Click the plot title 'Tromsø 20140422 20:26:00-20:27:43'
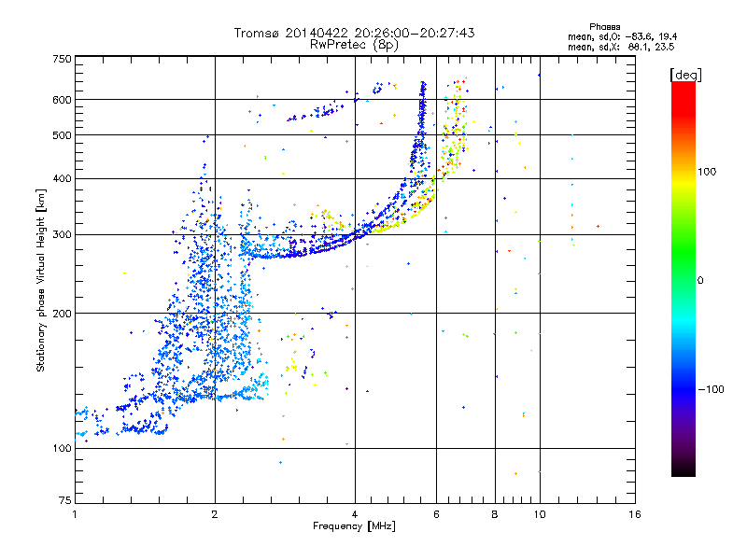Viewport: 747px width, 560px height. point(354,33)
